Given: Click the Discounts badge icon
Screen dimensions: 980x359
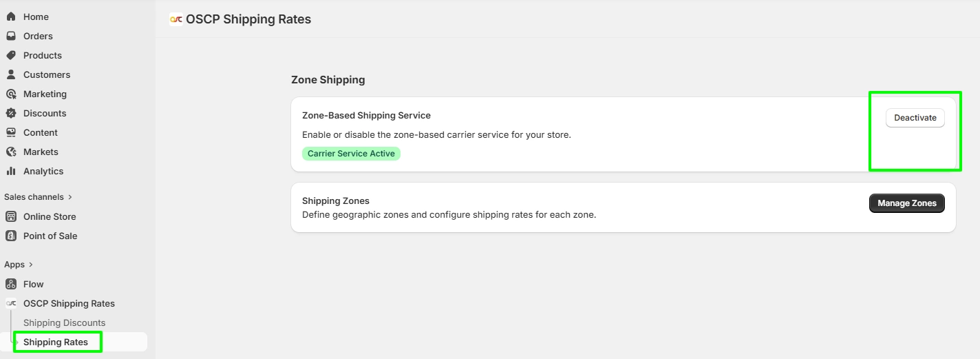Looking at the screenshot, I should tap(11, 113).
